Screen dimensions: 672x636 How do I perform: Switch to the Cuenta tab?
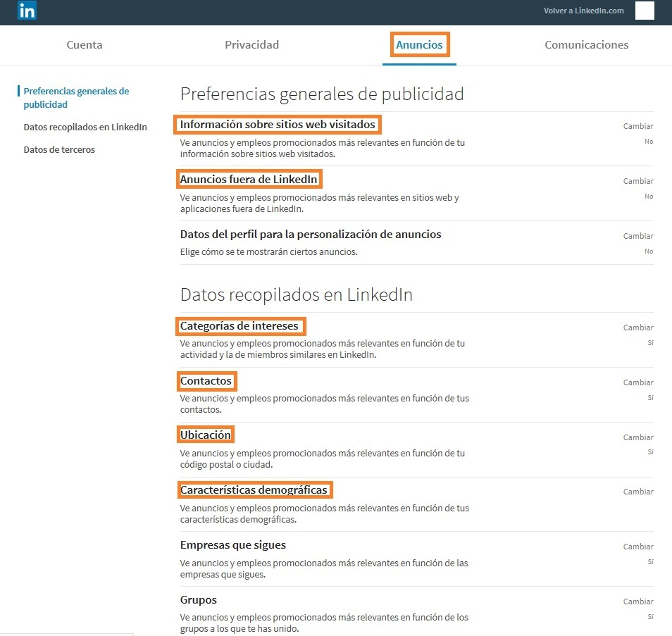85,44
